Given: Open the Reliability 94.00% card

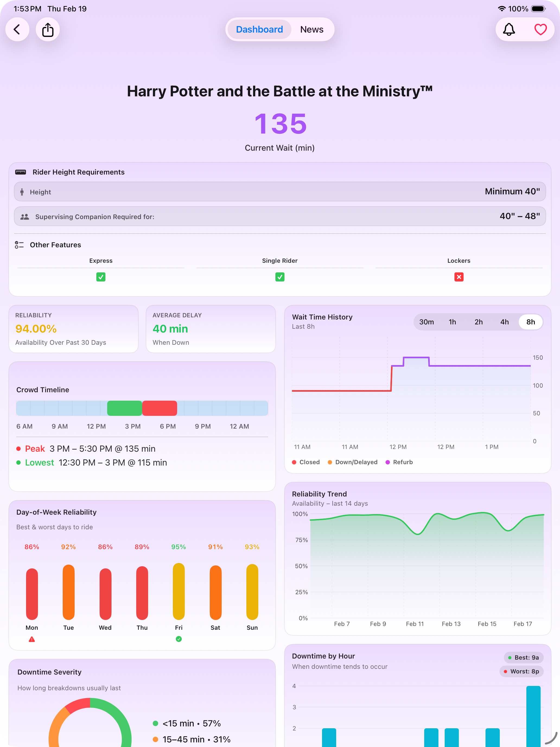Looking at the screenshot, I should pos(74,329).
